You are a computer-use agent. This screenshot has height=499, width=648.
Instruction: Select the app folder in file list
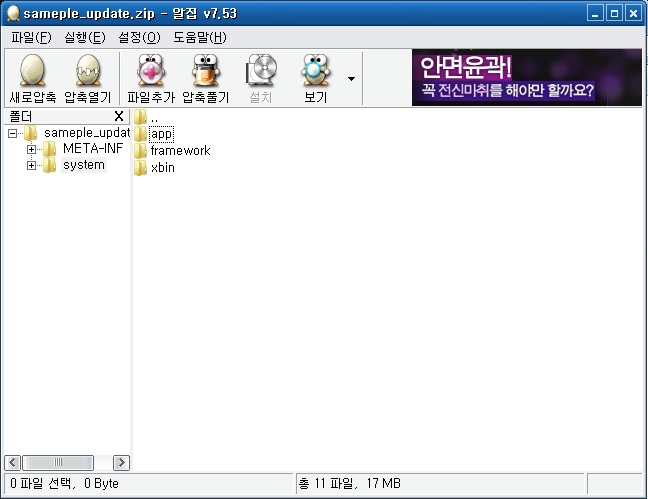tap(162, 134)
